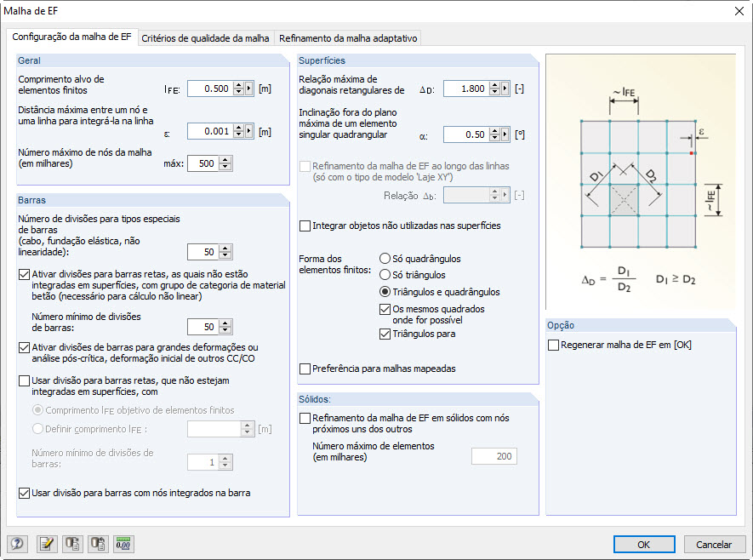Open the help icon at bottom left

(x=17, y=544)
